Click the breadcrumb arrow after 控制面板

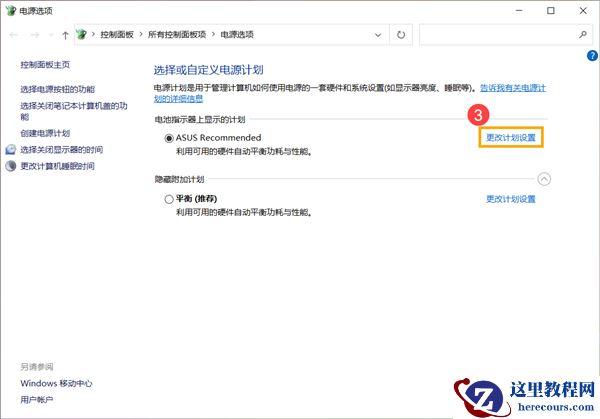point(141,34)
